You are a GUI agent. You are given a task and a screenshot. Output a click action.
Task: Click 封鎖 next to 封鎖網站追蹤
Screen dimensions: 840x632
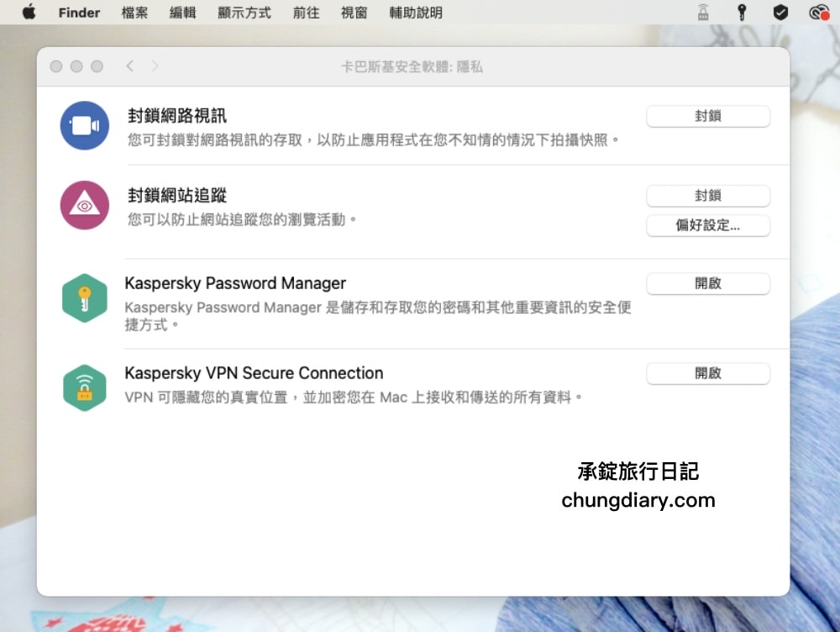coord(707,196)
